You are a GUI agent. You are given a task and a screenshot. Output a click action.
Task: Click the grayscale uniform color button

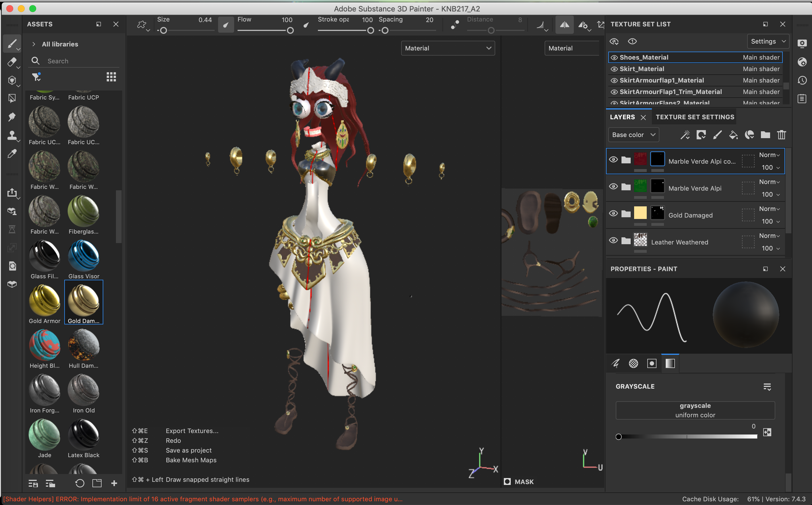[695, 410]
